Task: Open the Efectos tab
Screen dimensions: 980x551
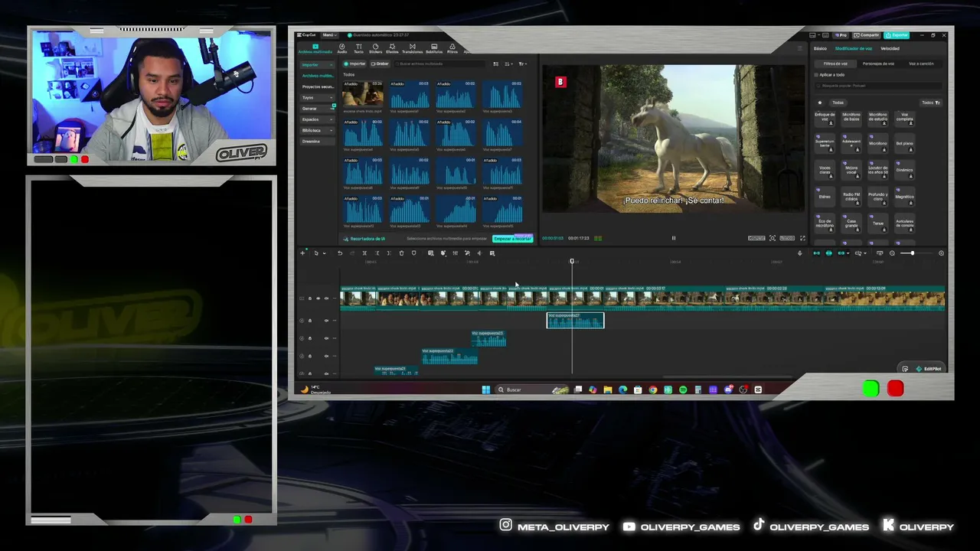Action: [x=392, y=48]
